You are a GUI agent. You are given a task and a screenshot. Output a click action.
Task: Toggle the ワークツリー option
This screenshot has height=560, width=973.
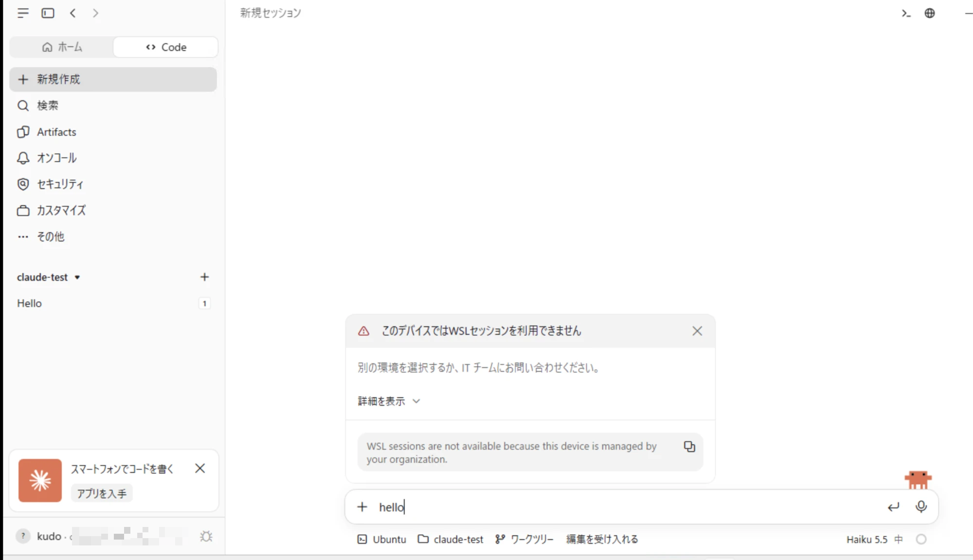(524, 539)
